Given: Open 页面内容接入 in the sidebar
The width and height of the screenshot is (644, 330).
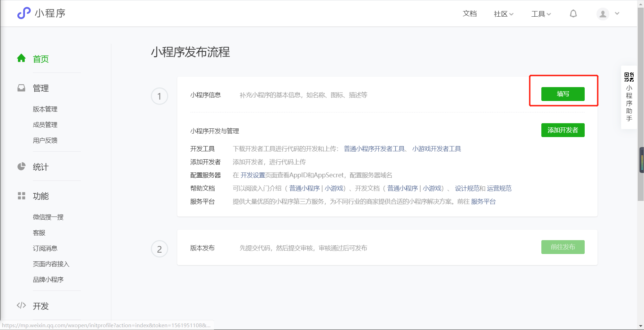Looking at the screenshot, I should (51, 264).
